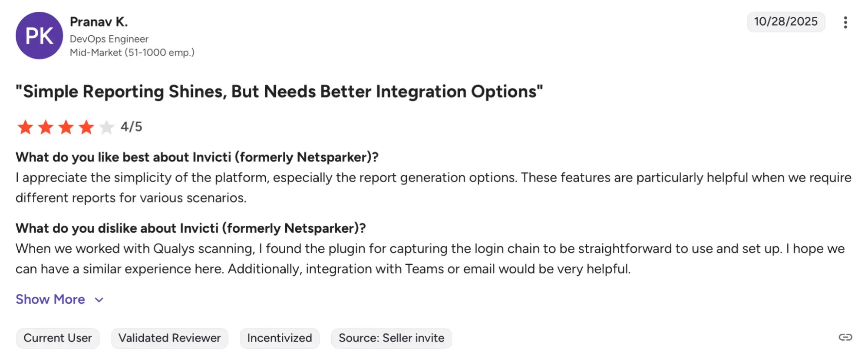The width and height of the screenshot is (868, 362).
Task: Click the first orange rating star
Action: 25,127
